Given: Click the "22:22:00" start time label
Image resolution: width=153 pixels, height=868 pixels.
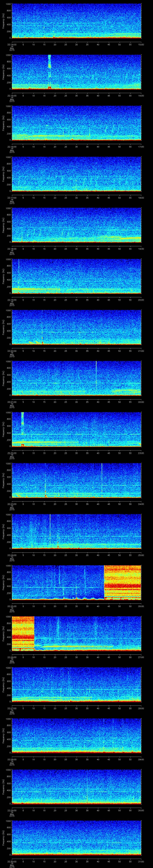Looking at the screenshot, I should (12, 453).
